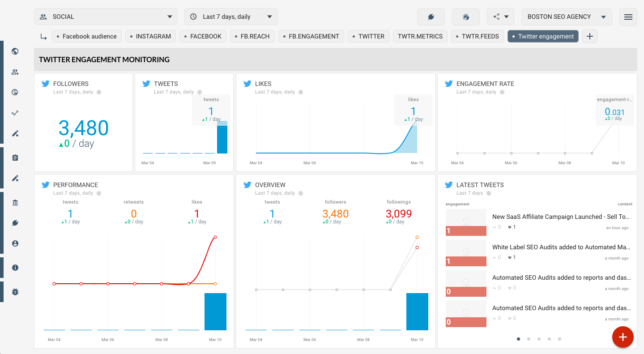
Task: Click the pen icon just below the clipboard icon
Action: [15, 178]
